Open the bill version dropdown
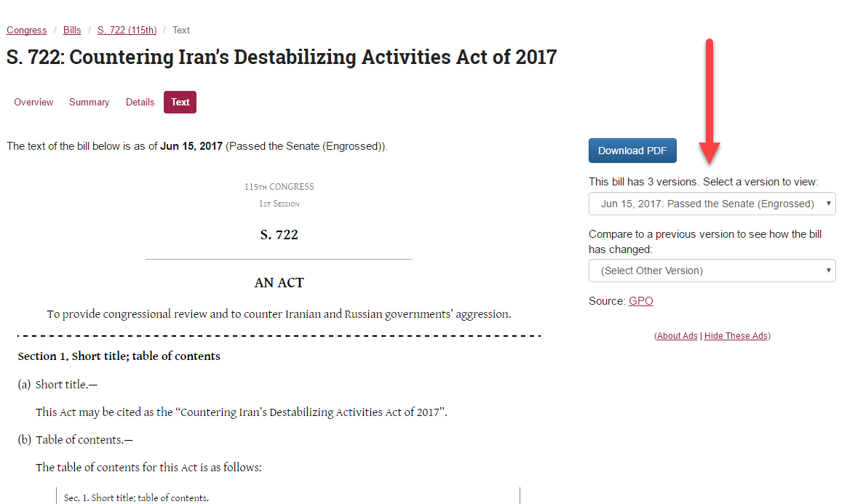 712,204
